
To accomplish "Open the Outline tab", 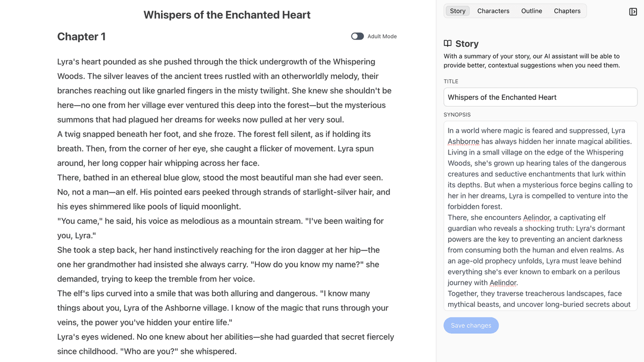I will tap(531, 11).
